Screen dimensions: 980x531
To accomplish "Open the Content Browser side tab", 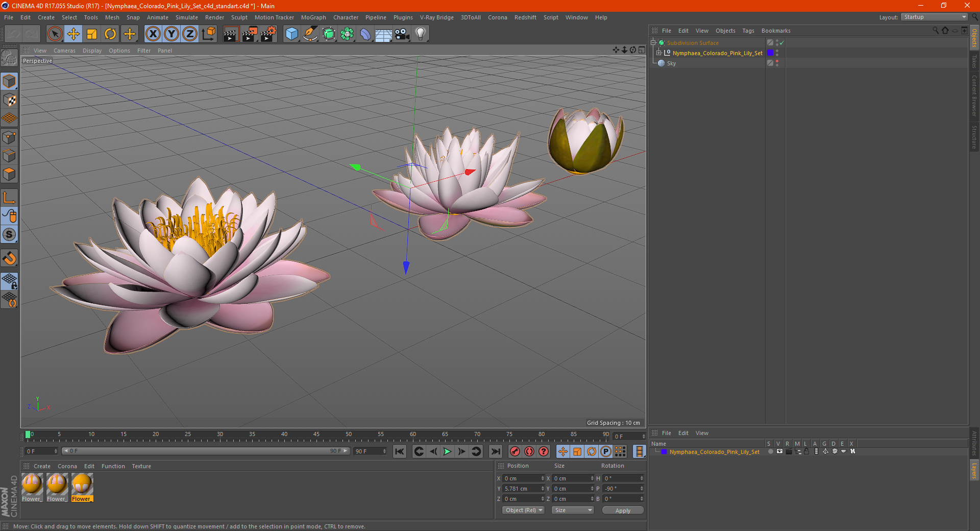I will 974,96.
